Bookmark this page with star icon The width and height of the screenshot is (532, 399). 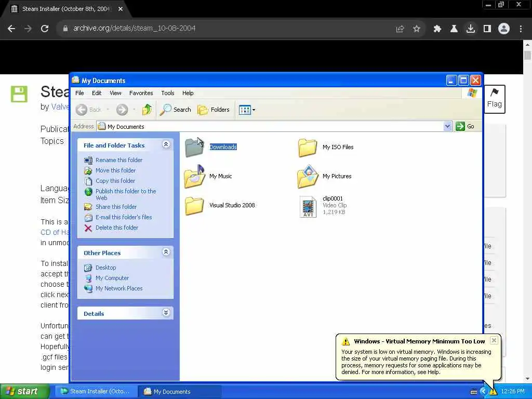416,29
